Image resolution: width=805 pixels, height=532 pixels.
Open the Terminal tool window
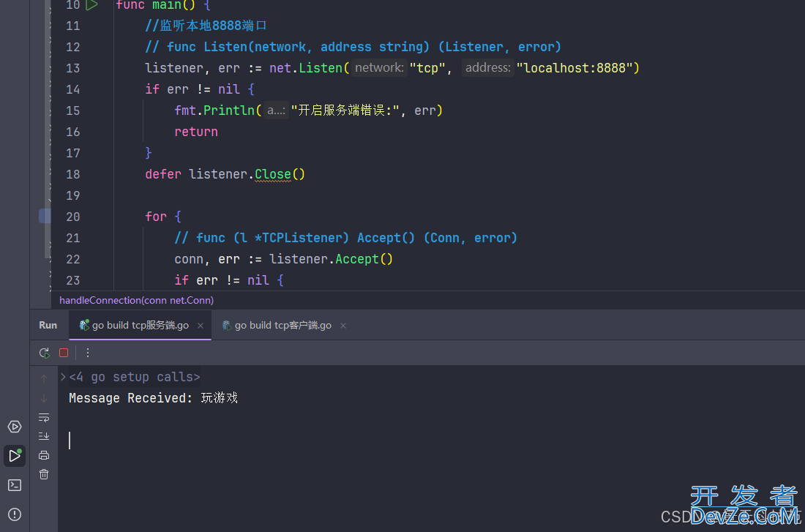(x=15, y=485)
